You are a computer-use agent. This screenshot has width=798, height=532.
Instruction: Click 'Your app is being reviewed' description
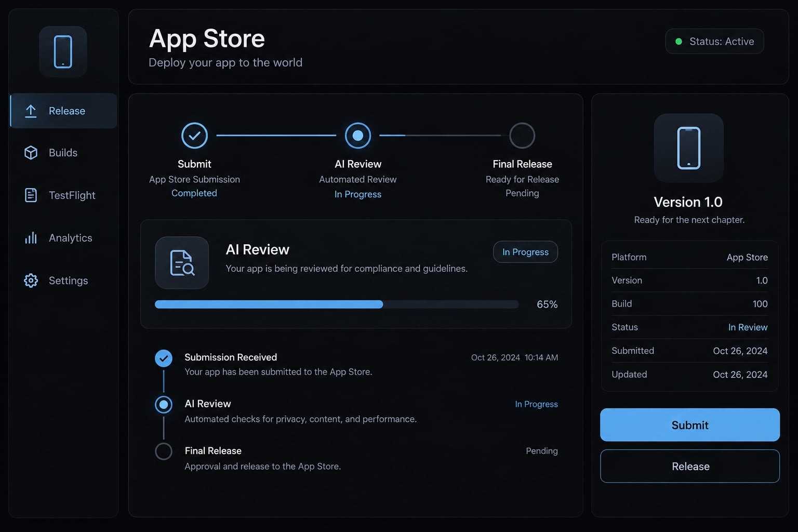point(347,269)
